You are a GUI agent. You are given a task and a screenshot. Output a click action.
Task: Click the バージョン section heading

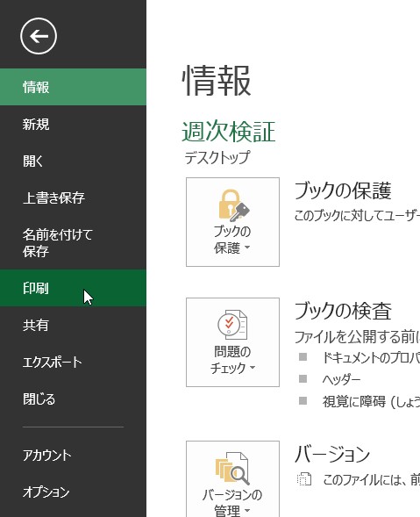point(332,454)
